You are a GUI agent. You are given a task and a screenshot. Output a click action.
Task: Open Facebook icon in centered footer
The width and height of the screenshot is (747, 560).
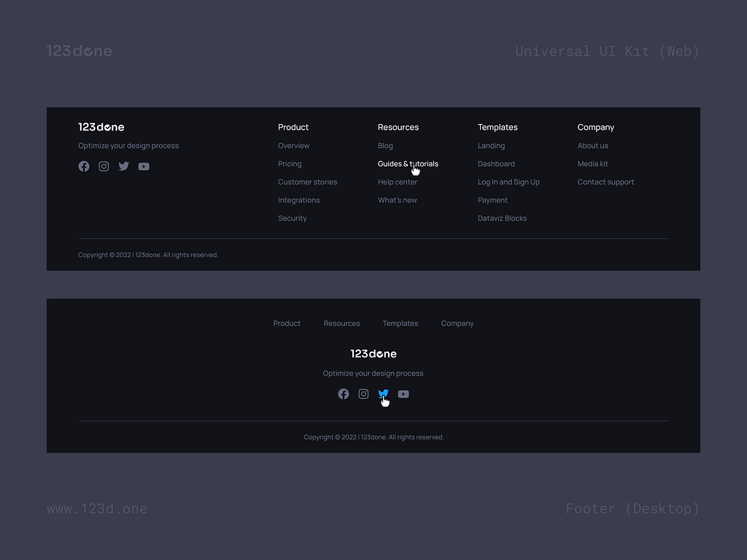(344, 394)
